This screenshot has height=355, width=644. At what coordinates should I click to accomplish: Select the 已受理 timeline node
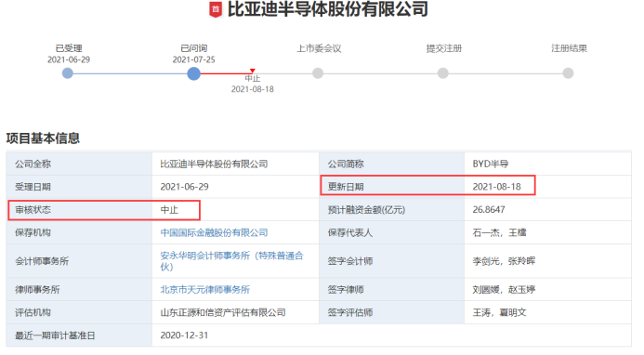click(x=68, y=73)
